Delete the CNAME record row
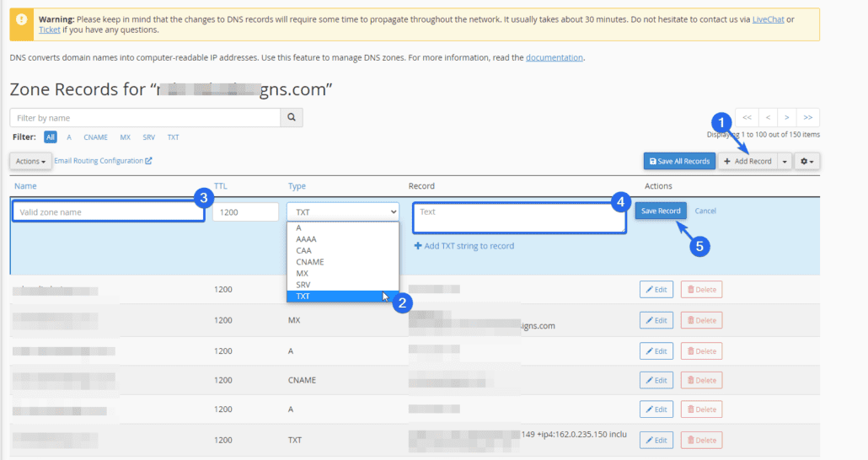Viewport: 868px width, 460px height. pyautogui.click(x=701, y=380)
